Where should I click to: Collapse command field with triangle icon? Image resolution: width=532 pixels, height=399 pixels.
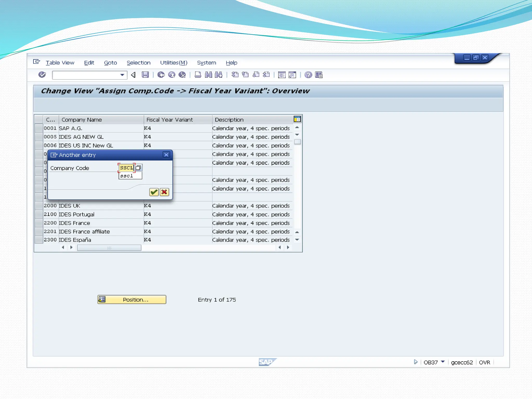[133, 75]
